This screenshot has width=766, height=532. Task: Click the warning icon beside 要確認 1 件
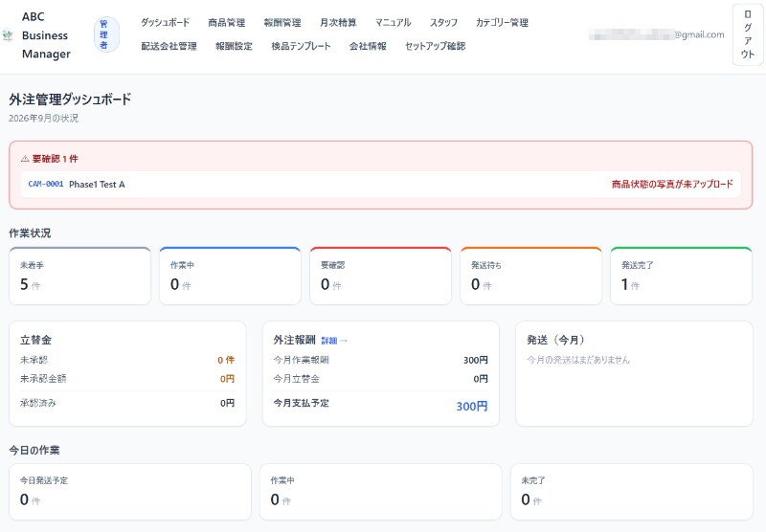coord(25,159)
